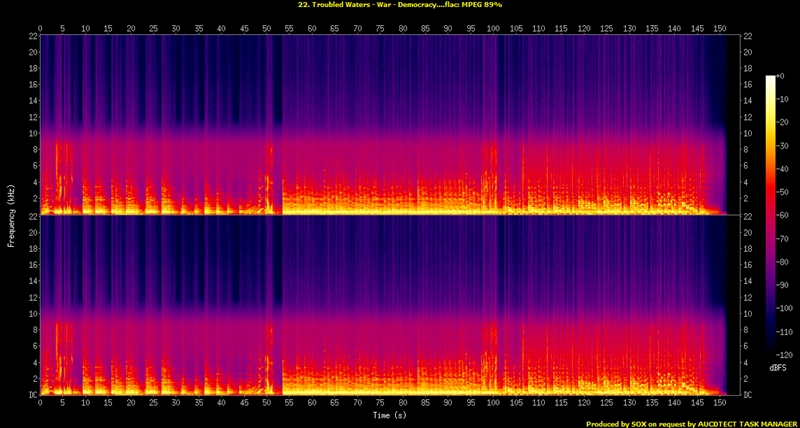Click the 125 s tick on top time axis

[605, 28]
